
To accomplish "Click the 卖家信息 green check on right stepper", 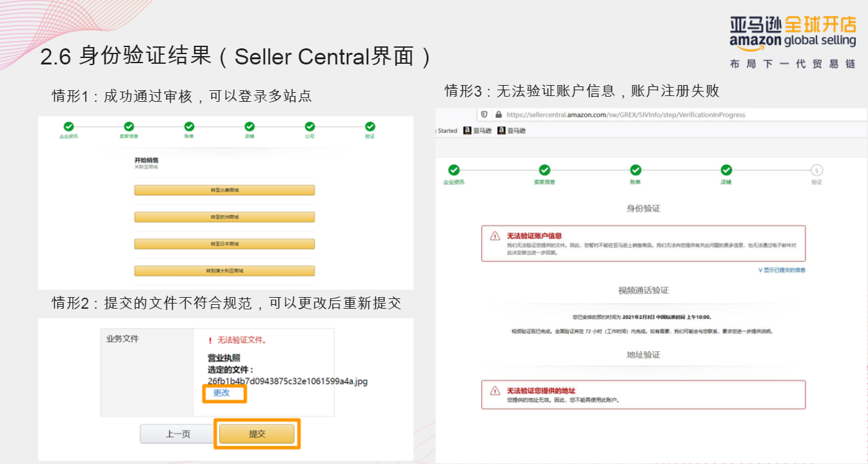I will coord(544,170).
